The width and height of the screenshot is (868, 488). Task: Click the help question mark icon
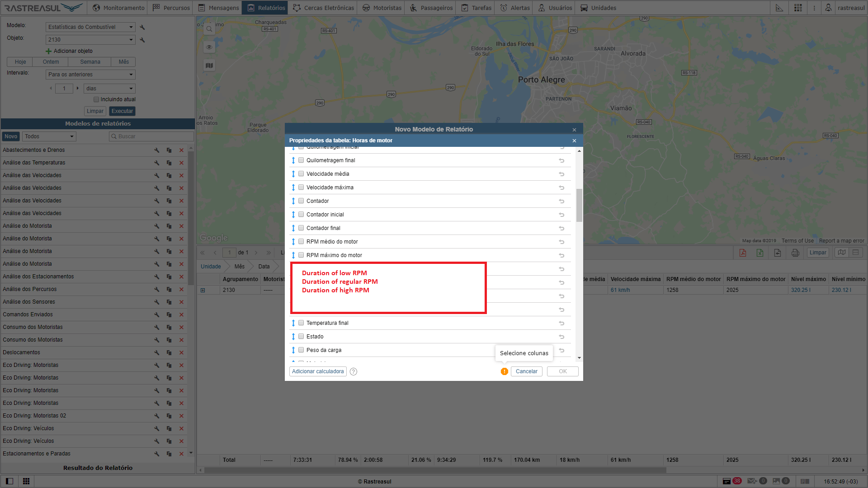354,371
